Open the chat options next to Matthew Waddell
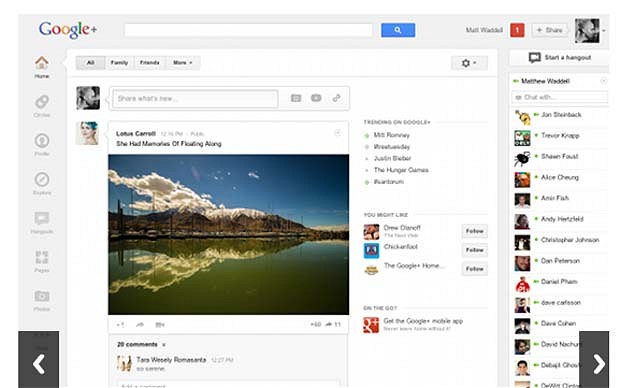620x388 pixels. click(x=603, y=81)
